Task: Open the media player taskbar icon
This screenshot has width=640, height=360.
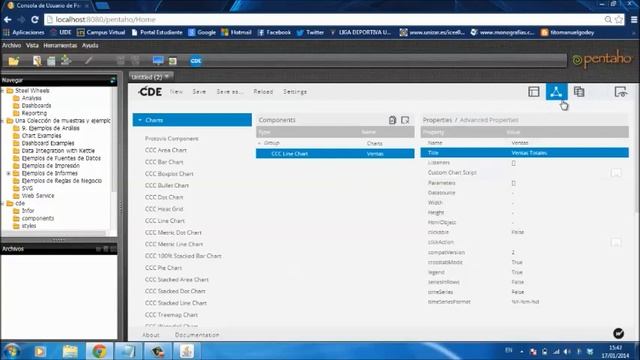Action: pos(40,351)
